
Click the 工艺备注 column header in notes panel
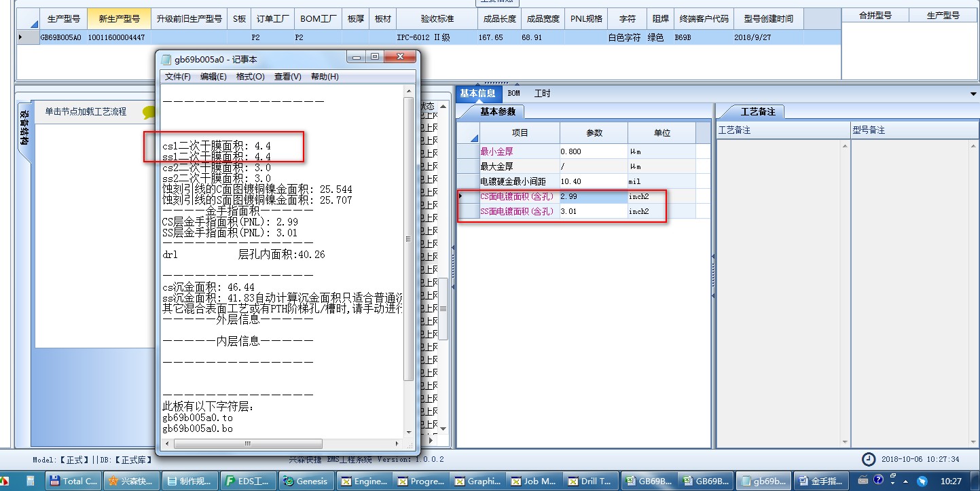[784, 130]
